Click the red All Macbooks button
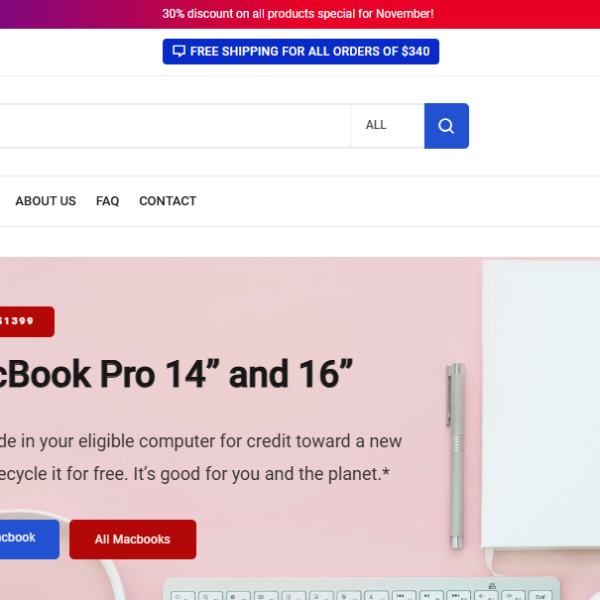 (133, 539)
